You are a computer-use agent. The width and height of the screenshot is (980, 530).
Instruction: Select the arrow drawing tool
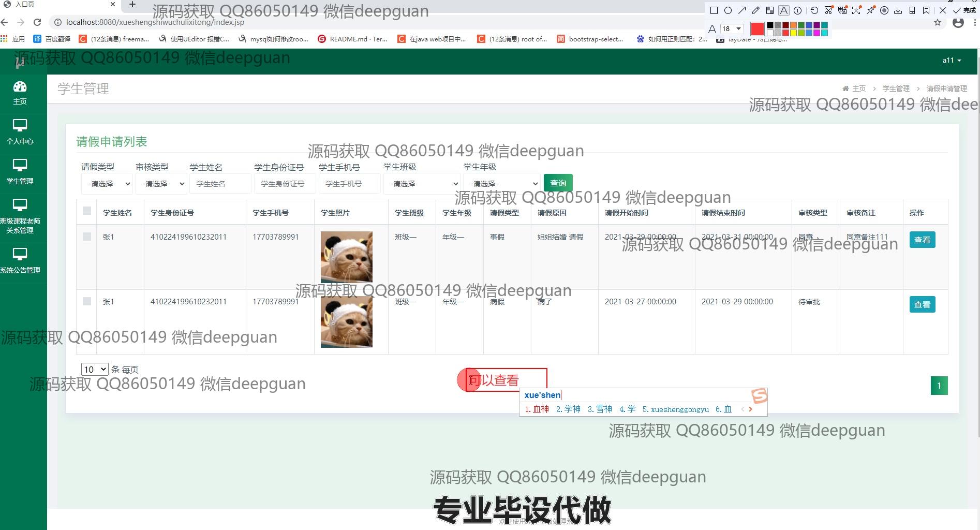click(x=742, y=10)
